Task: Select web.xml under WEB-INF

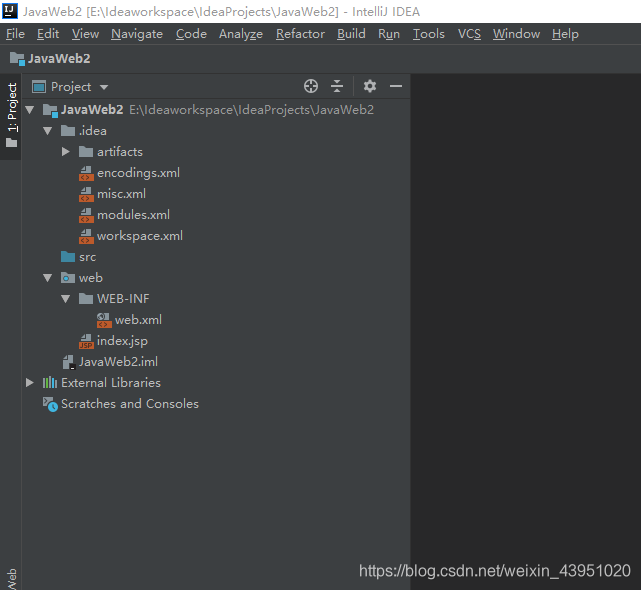Action: [x=138, y=320]
